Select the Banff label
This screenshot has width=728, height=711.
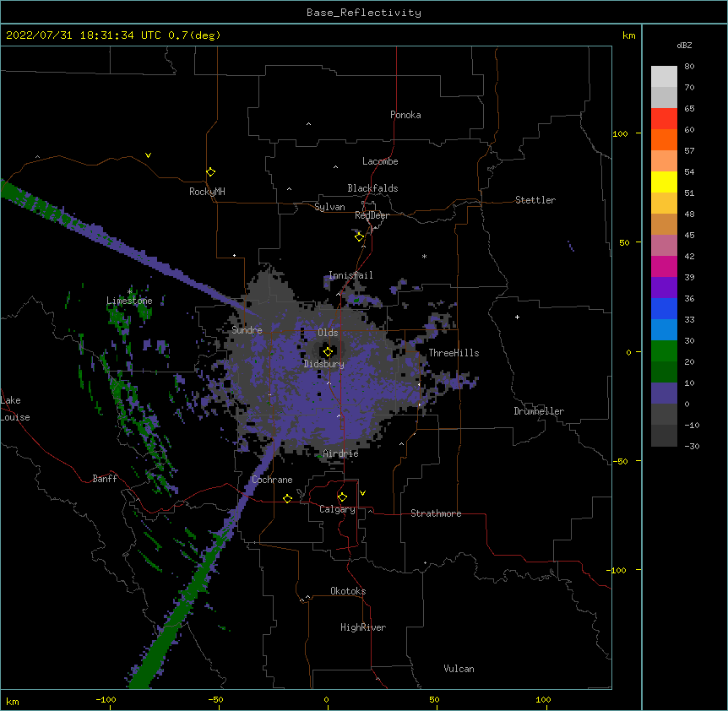point(105,479)
